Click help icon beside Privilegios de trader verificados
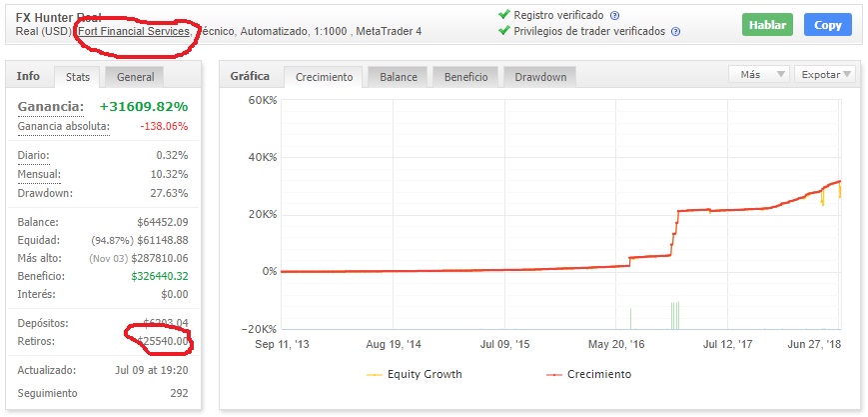Image resolution: width=868 pixels, height=417 pixels. [x=676, y=31]
